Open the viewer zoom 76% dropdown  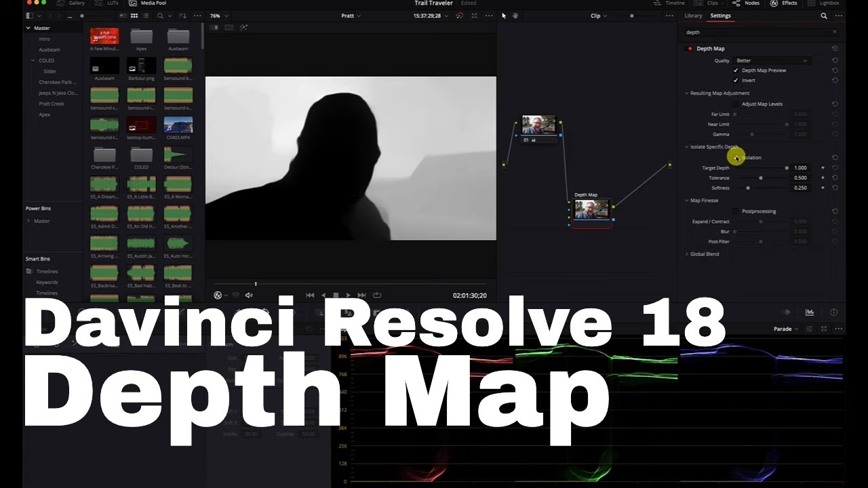pos(218,16)
